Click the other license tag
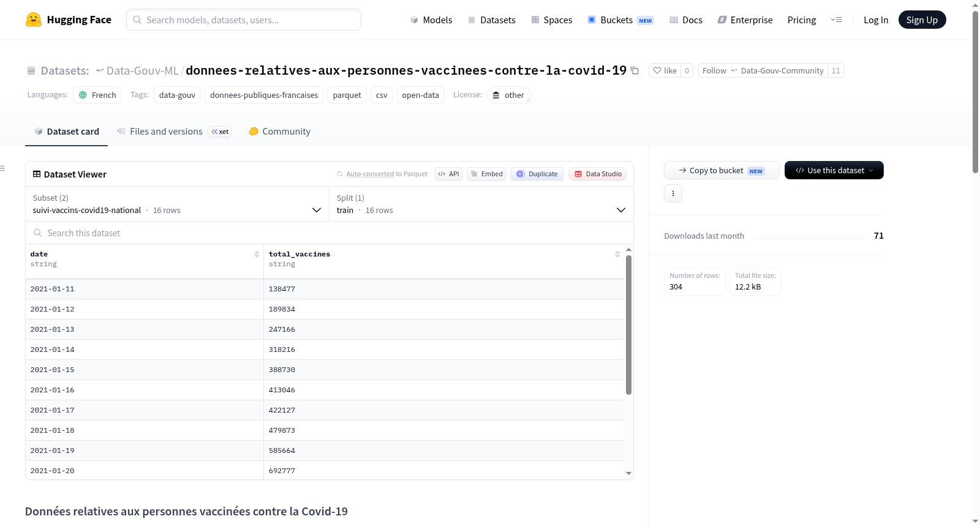 click(509, 95)
